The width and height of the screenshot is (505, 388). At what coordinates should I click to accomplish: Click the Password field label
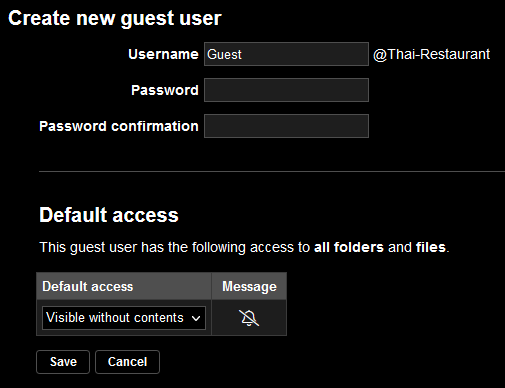(x=165, y=90)
